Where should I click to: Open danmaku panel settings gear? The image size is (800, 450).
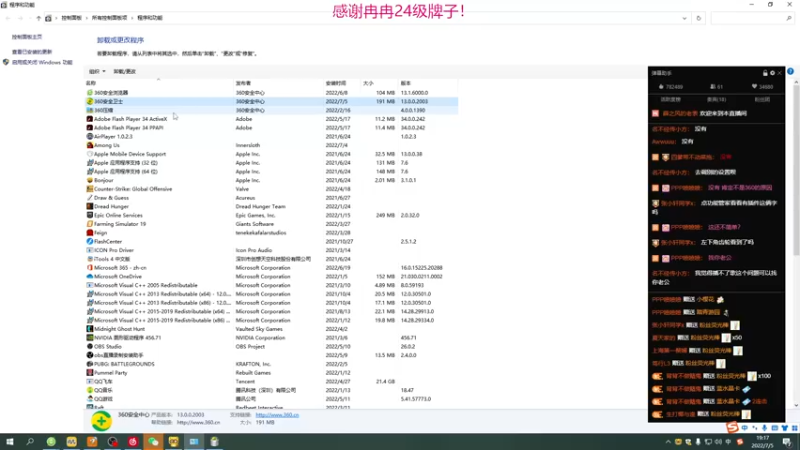coord(772,73)
